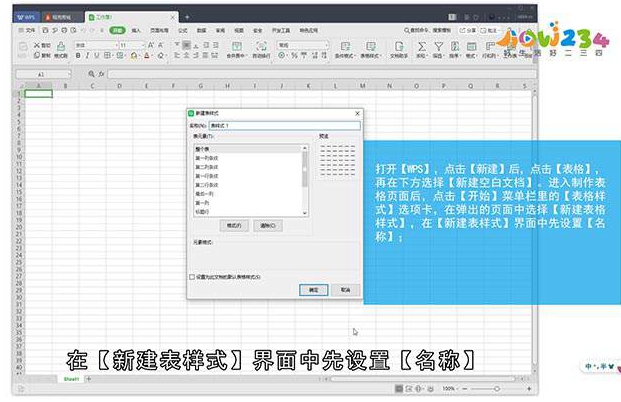The image size is (621, 402).
Task: Open the fill color dropdown arrow
Action: [x=139, y=56]
